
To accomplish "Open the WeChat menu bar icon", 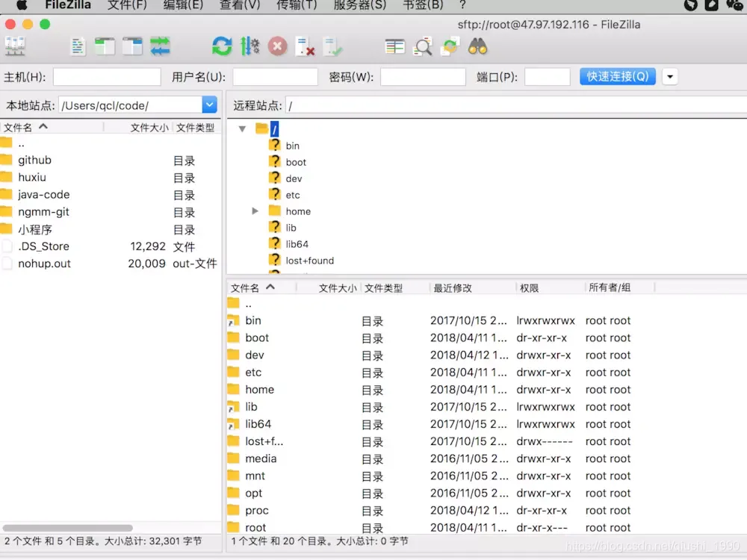I will (734, 4).
